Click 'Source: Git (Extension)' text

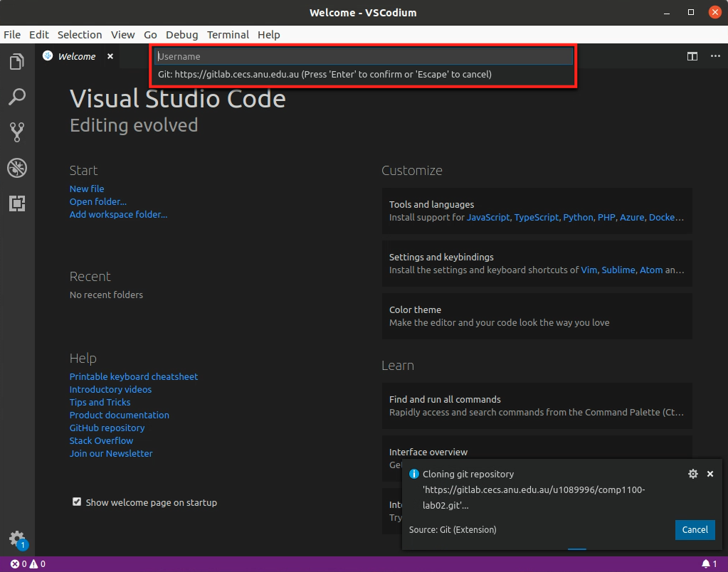pos(453,530)
